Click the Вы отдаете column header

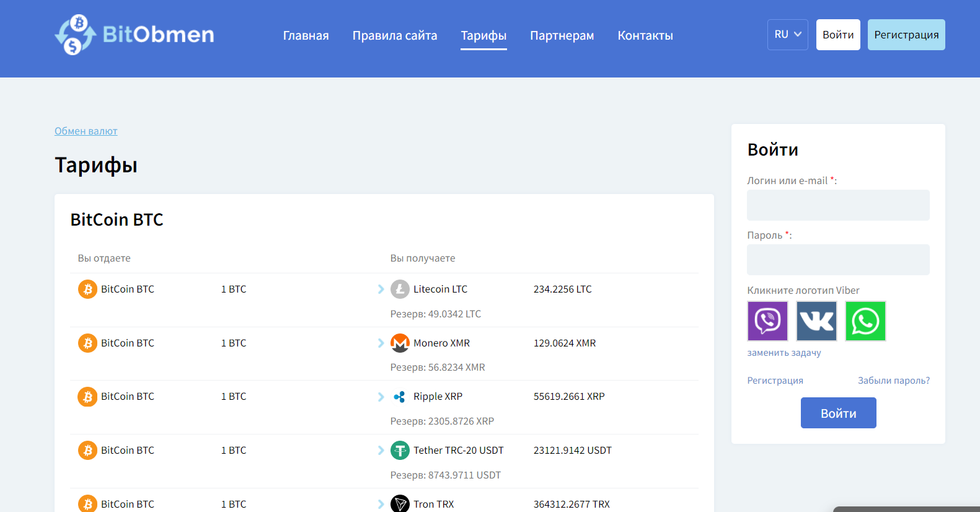coord(104,258)
